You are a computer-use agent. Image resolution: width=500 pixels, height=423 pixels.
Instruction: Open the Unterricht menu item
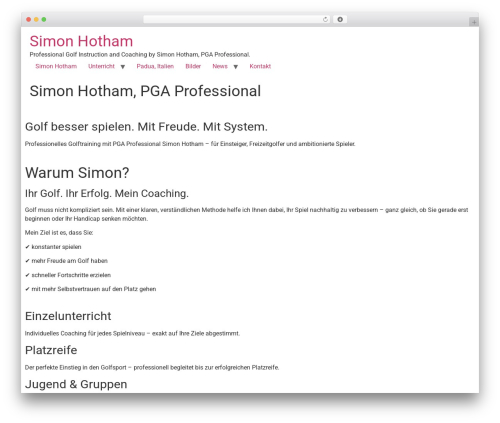[x=101, y=66]
